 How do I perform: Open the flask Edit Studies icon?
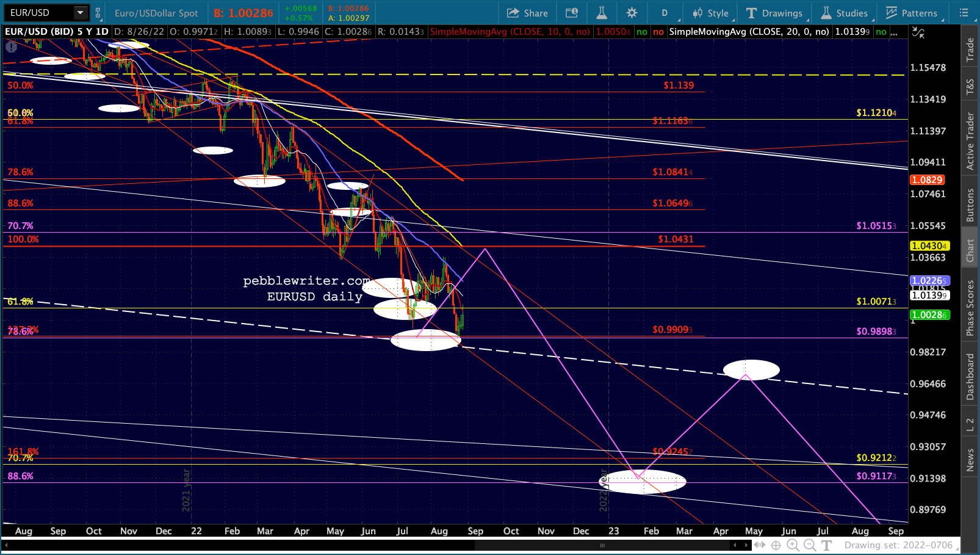pos(602,13)
